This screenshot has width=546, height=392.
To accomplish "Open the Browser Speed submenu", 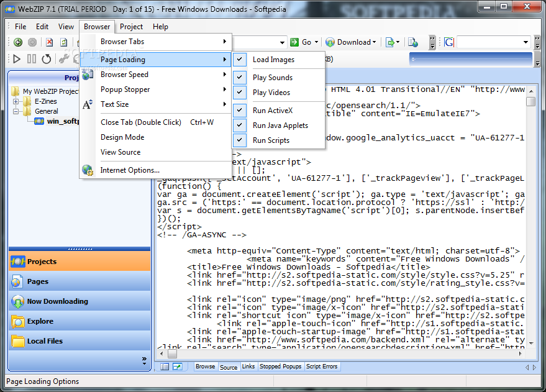I will pyautogui.click(x=156, y=75).
